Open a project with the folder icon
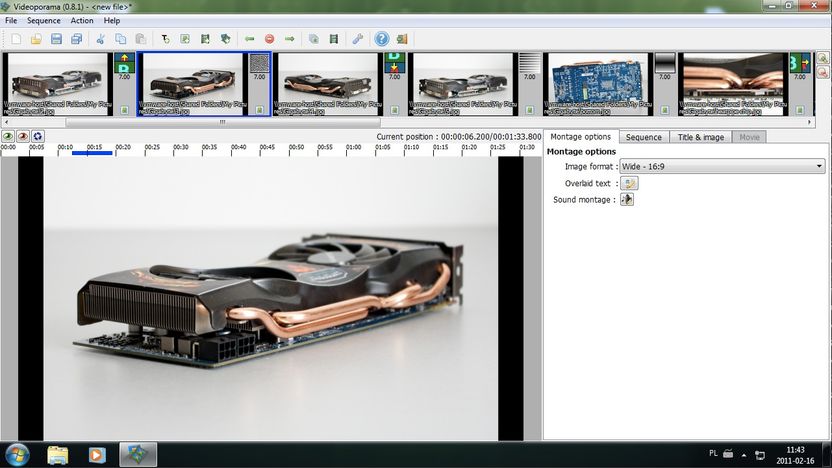 click(36, 39)
